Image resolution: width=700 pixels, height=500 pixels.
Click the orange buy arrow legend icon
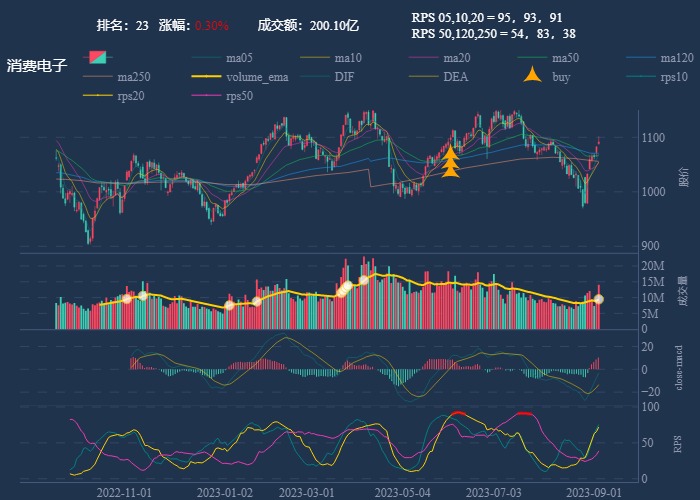pos(533,77)
